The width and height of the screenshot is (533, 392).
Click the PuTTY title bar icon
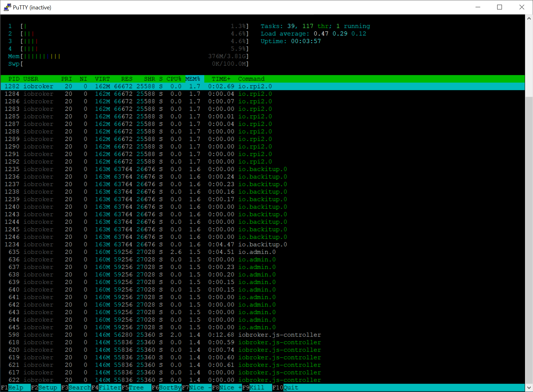pos(7,7)
